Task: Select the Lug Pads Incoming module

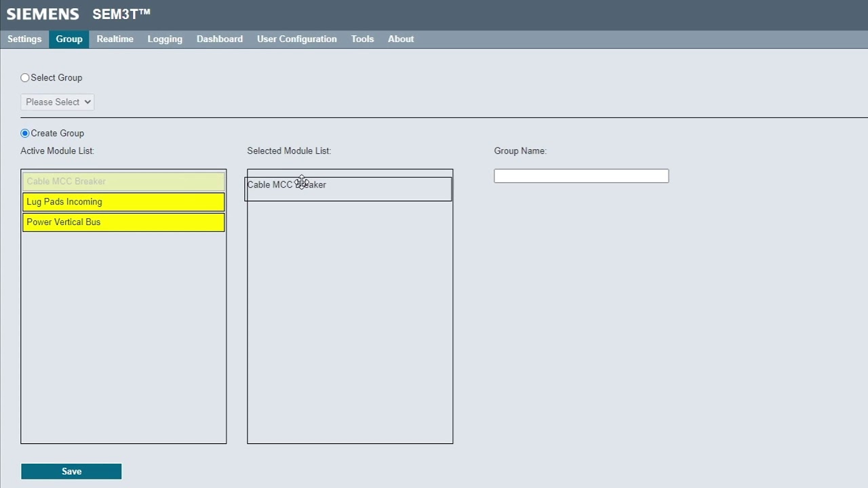Action: [x=123, y=202]
